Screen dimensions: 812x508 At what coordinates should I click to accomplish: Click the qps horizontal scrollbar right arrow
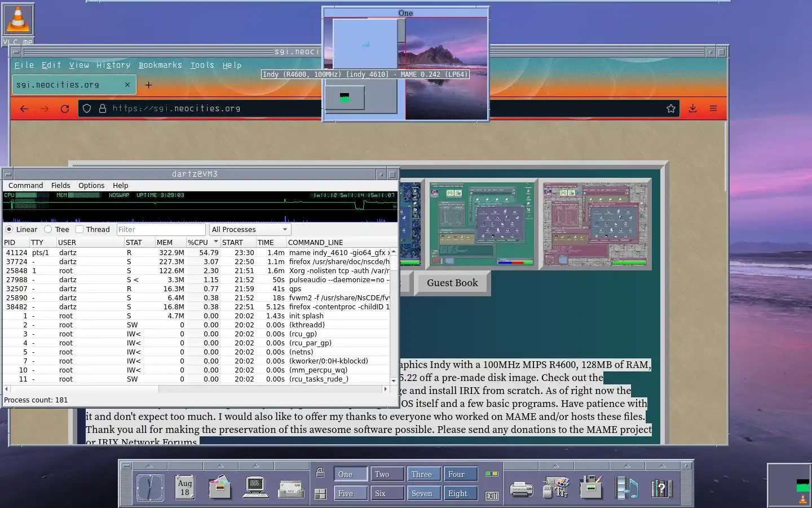click(386, 389)
